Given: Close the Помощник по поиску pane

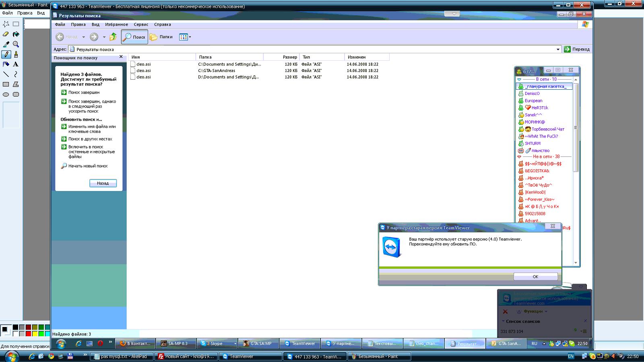Looking at the screenshot, I should [121, 57].
